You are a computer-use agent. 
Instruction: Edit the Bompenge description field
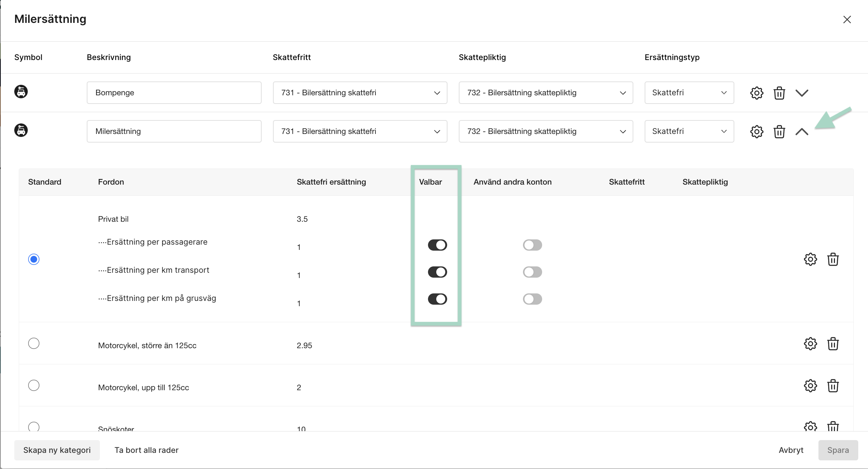pyautogui.click(x=174, y=93)
